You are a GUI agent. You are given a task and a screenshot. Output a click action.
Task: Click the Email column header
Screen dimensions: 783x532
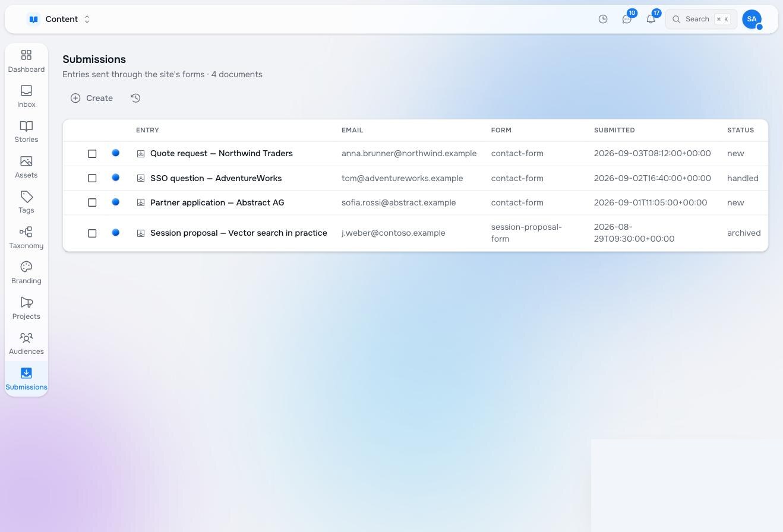pyautogui.click(x=352, y=130)
